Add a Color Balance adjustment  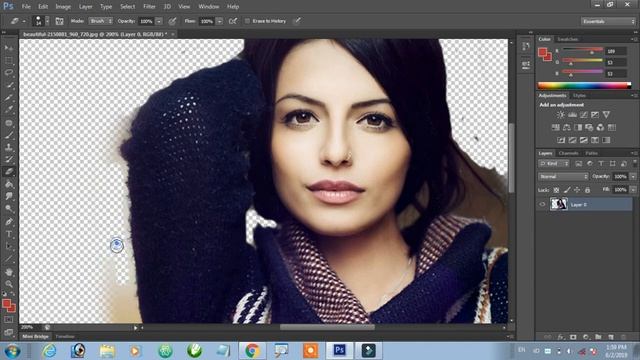567,127
